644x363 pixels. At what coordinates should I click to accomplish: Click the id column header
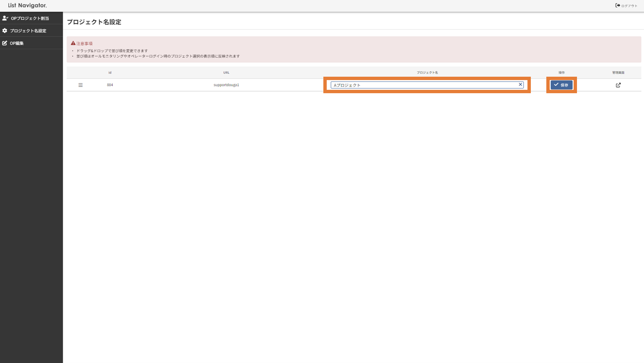click(110, 73)
